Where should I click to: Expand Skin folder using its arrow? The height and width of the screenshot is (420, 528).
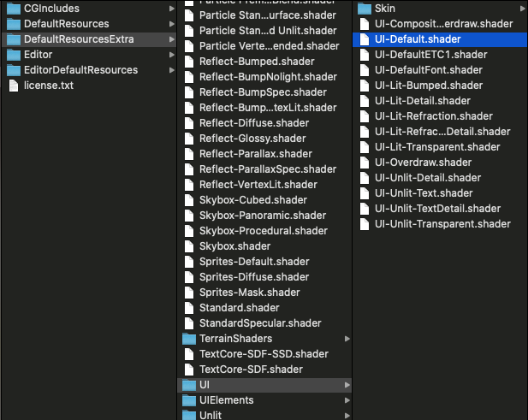click(523, 9)
